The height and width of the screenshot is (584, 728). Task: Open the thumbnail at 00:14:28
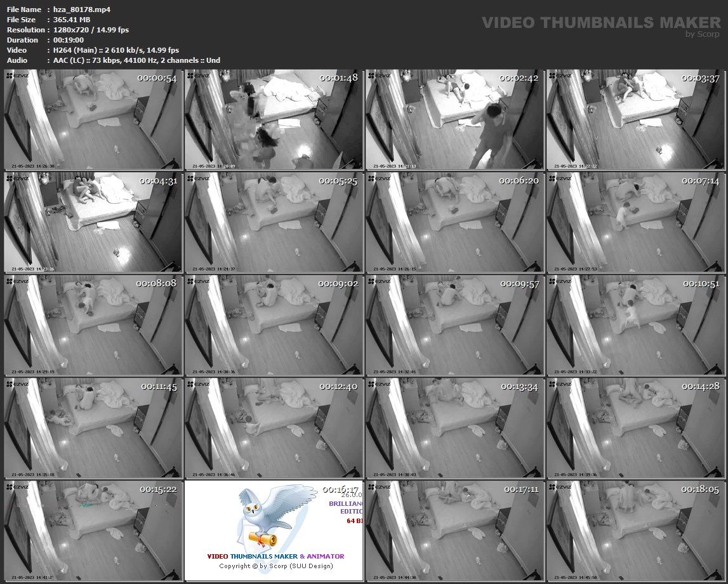click(x=635, y=428)
